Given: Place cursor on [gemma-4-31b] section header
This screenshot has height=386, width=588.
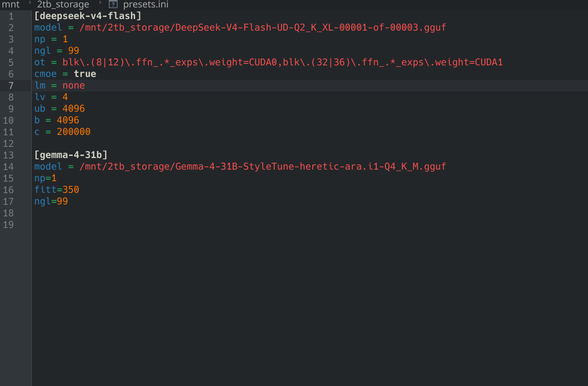Looking at the screenshot, I should coord(71,155).
